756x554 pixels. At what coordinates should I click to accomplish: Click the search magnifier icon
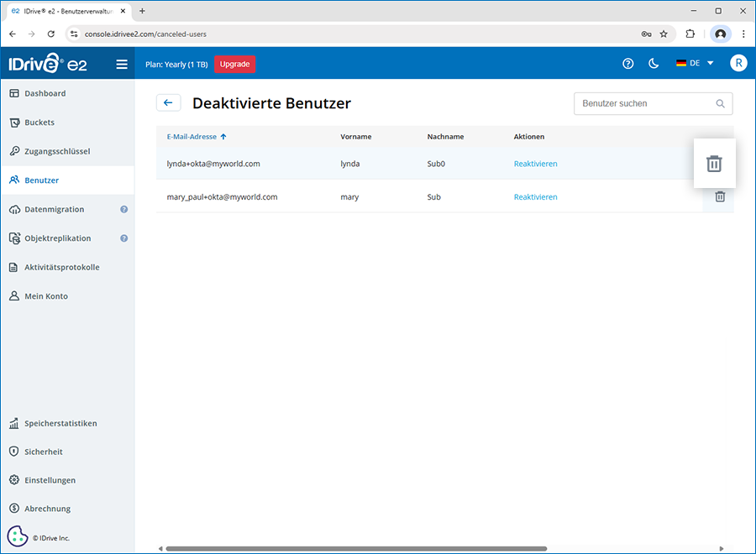tap(720, 103)
